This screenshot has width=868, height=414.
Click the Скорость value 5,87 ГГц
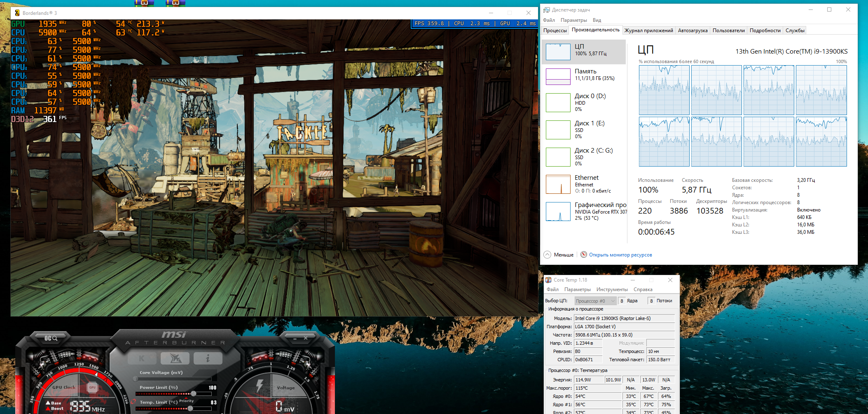coord(696,190)
